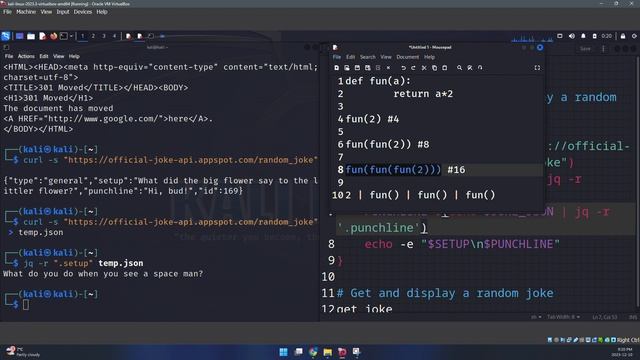This screenshot has width=640, height=360.
Task: Launch Firefox from Kali panel
Action: [53, 36]
